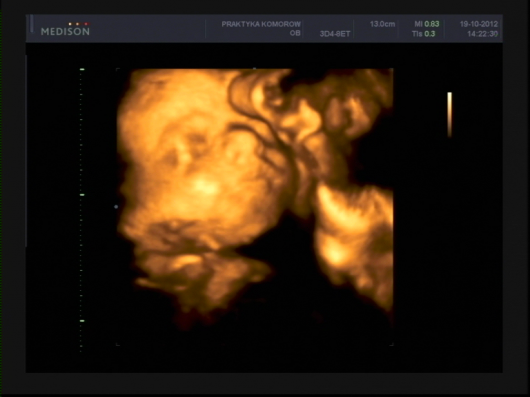Screen dimensions: 530x397
Task: Click the three colored dots above Medison
Action: (78, 24)
